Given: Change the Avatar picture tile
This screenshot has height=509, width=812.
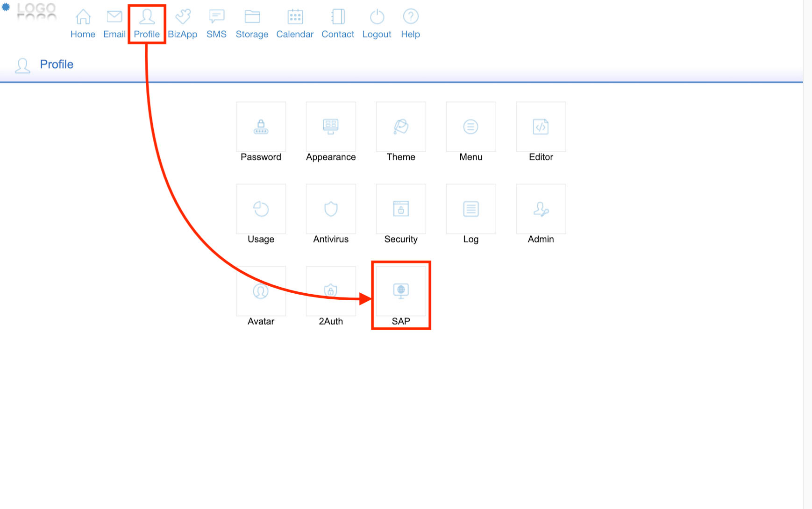Looking at the screenshot, I should [261, 291].
